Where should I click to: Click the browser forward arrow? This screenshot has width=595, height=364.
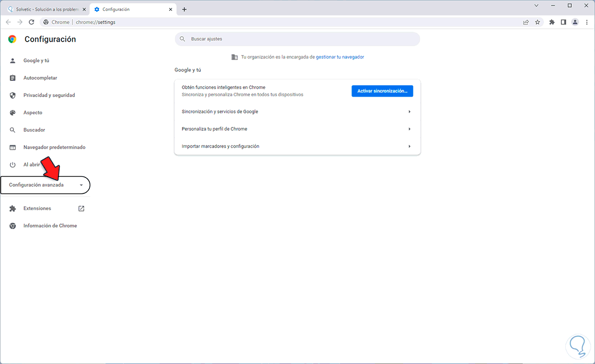tap(20, 22)
